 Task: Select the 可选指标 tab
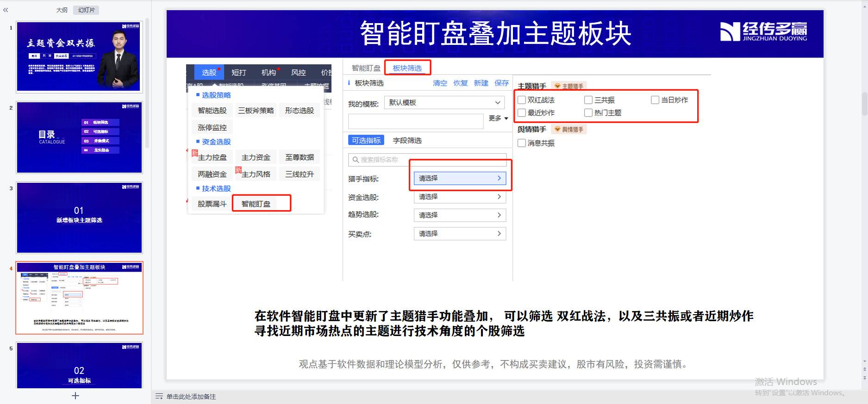tap(366, 140)
